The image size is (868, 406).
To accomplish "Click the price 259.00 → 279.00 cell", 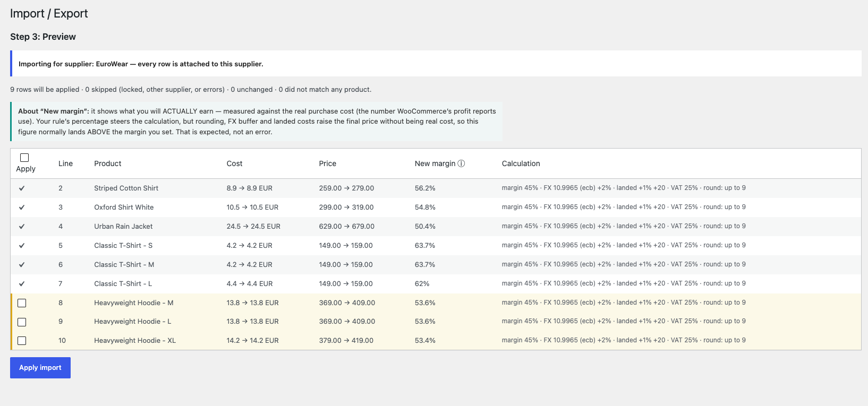I will (x=346, y=188).
